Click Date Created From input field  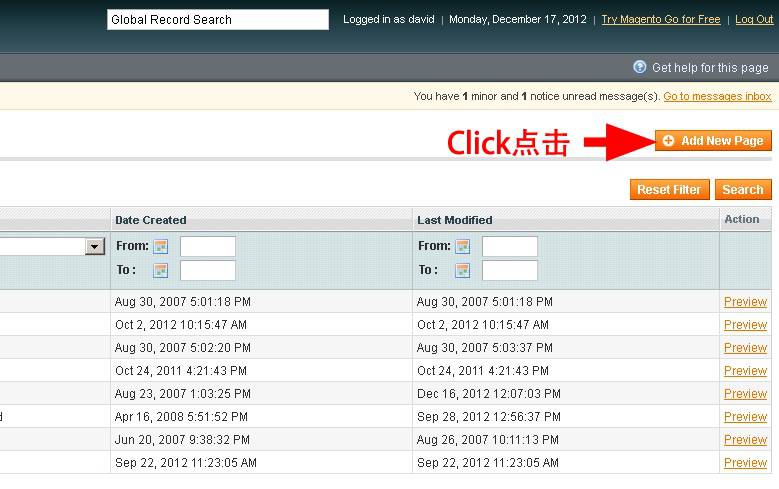207,247
